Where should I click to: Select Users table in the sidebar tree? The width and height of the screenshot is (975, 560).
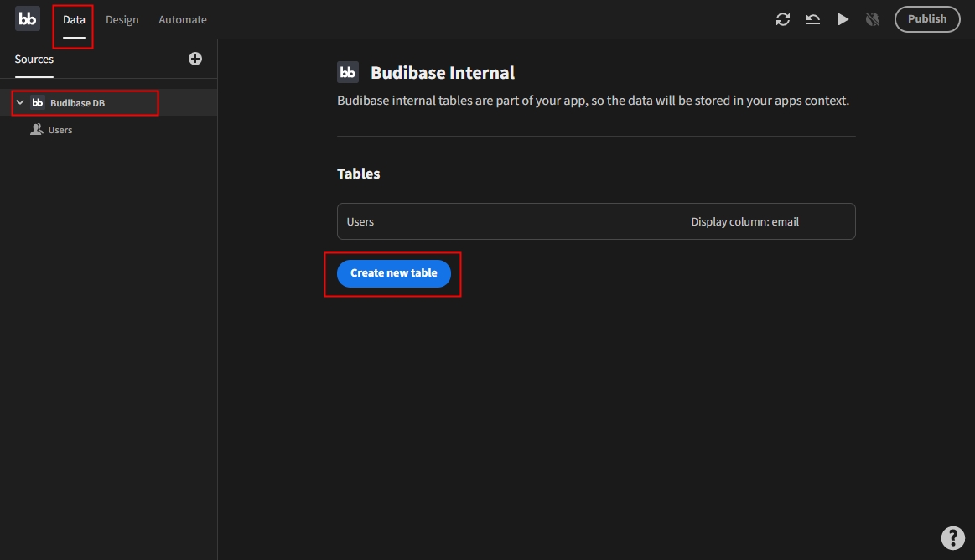(x=60, y=130)
